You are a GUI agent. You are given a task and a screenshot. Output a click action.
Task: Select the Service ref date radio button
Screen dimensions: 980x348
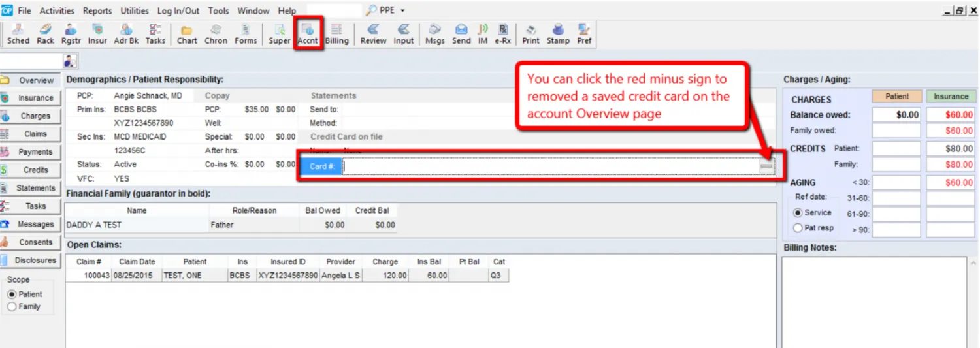(798, 213)
